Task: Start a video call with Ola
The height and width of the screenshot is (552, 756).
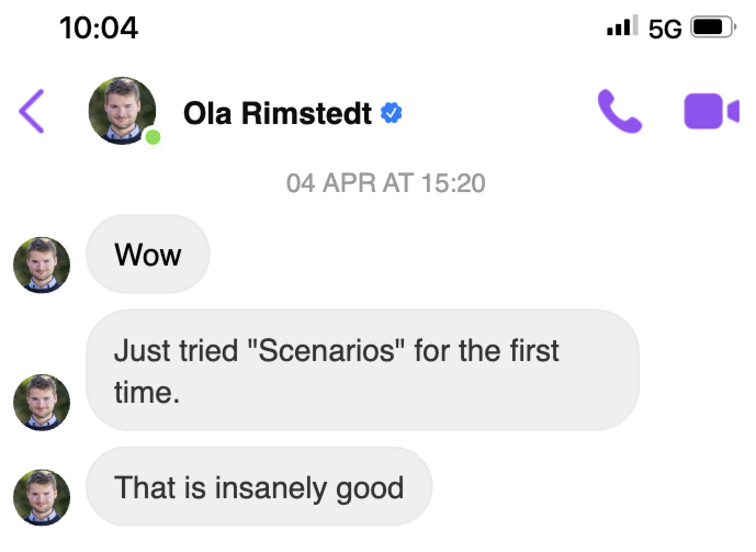Action: (711, 111)
